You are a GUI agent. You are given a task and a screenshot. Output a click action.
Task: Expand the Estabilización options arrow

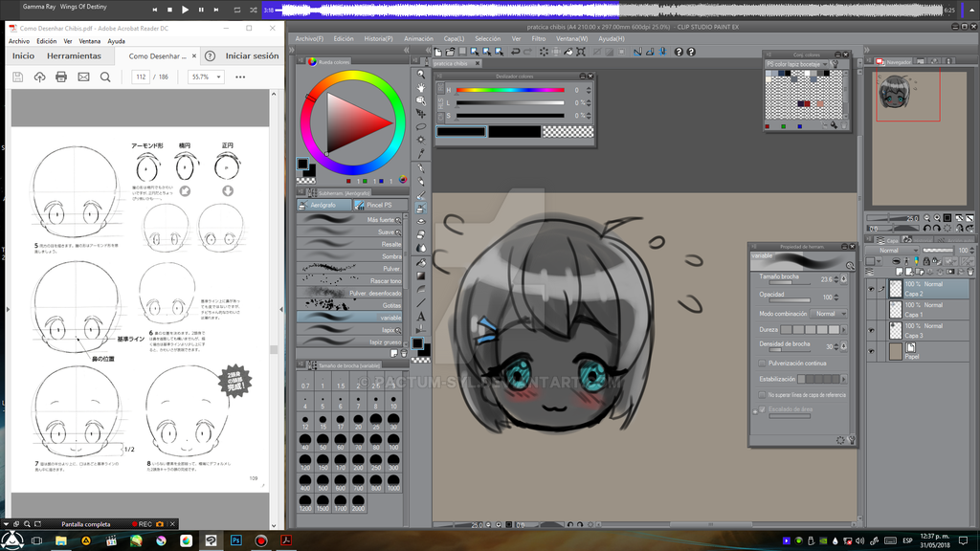844,379
